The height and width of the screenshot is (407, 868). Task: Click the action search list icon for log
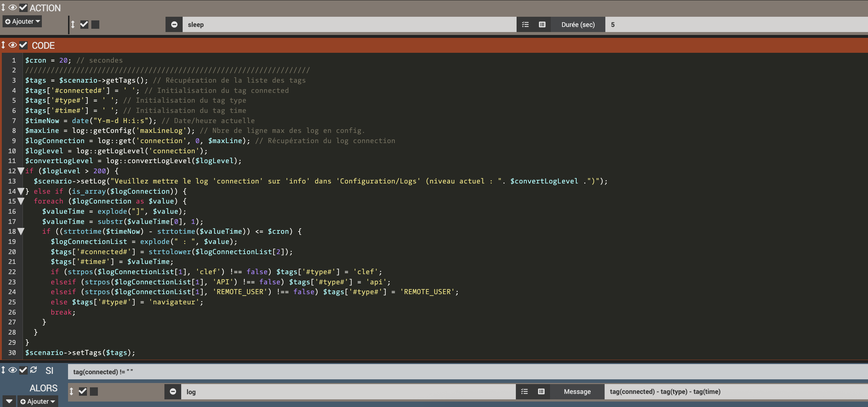pos(525,392)
